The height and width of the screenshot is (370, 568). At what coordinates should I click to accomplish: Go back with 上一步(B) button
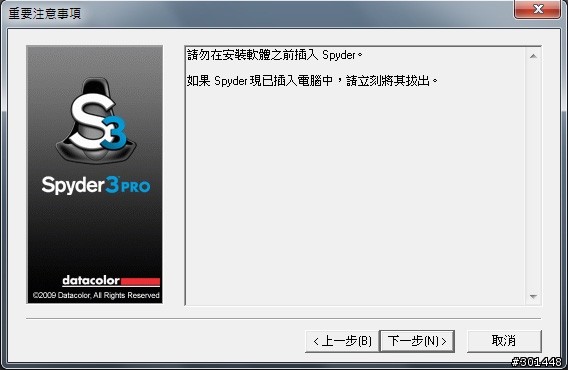342,341
